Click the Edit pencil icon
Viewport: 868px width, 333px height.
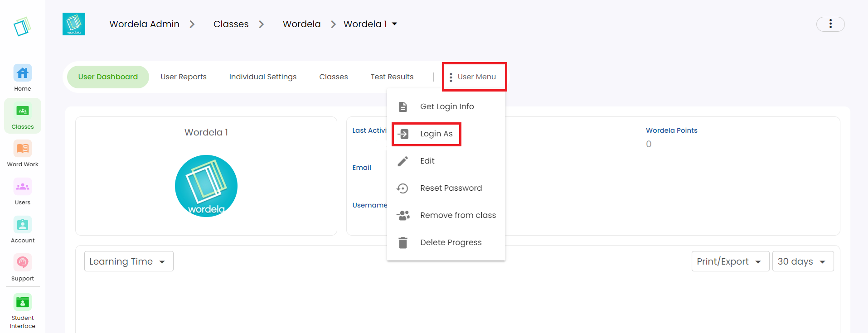[x=403, y=161]
